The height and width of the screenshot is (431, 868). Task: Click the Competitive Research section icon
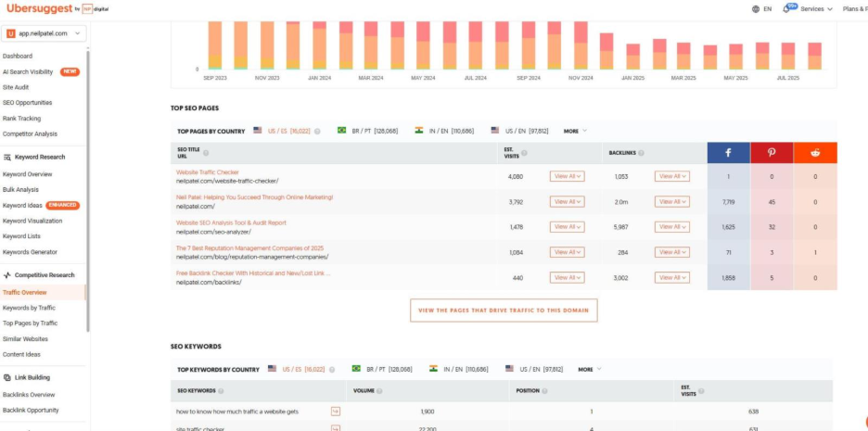pyautogui.click(x=7, y=275)
